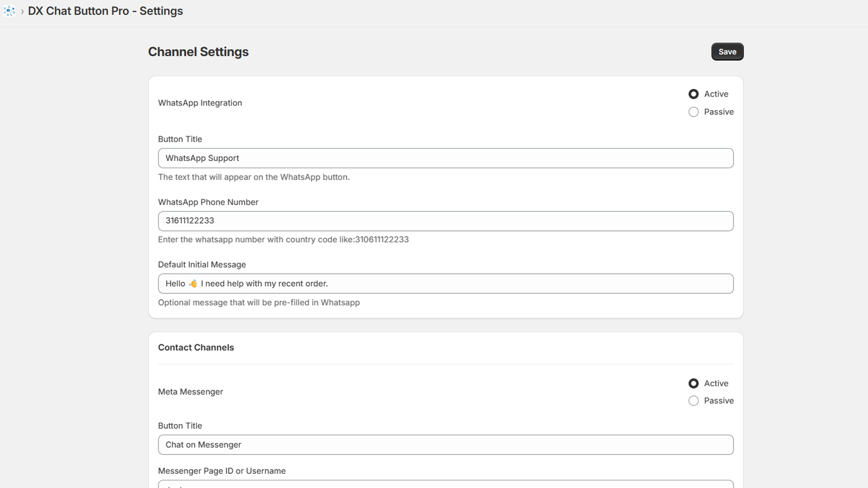This screenshot has height=488, width=868.
Task: Click the breadcrumb chevron next to the app icon
Action: click(22, 11)
